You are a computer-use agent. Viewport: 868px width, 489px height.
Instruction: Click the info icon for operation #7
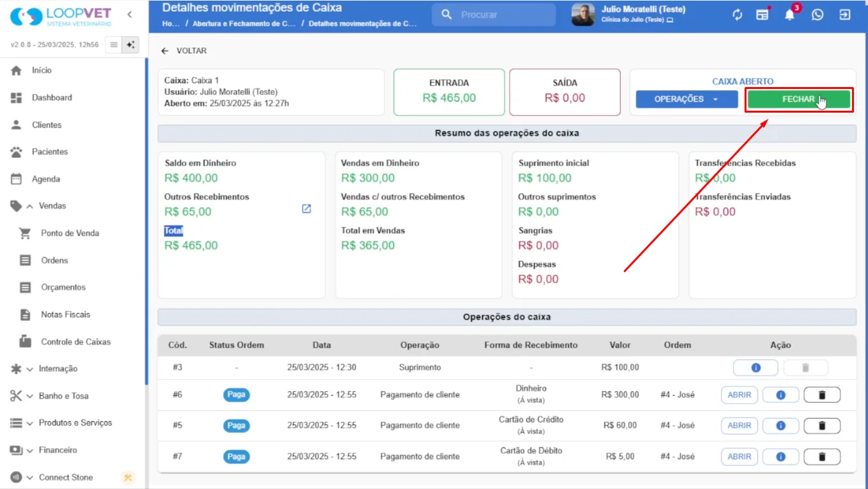click(x=780, y=457)
